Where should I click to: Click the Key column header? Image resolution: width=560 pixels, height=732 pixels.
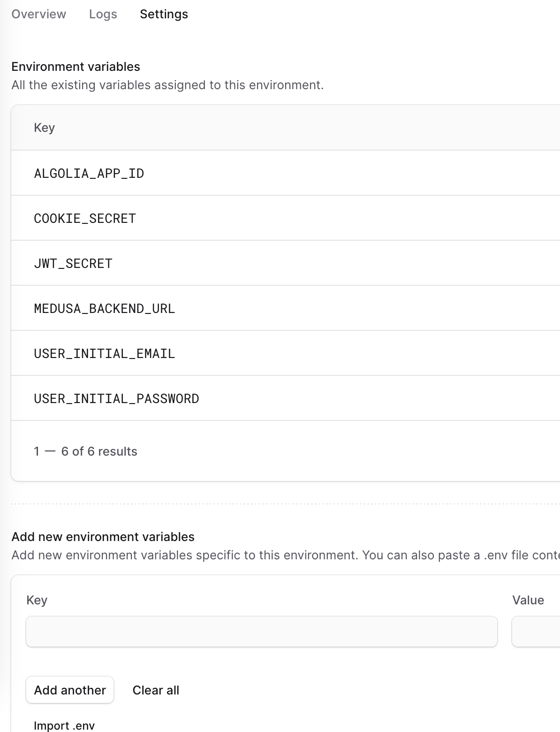[x=45, y=127]
